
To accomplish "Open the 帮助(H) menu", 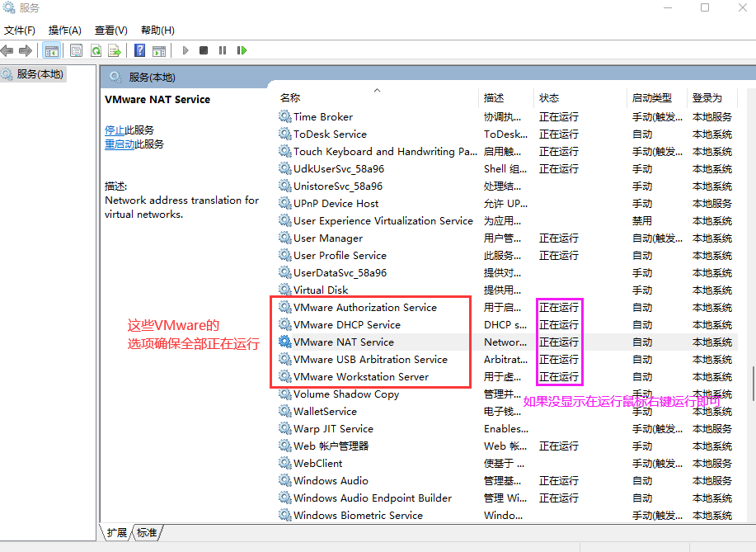I will [157, 31].
